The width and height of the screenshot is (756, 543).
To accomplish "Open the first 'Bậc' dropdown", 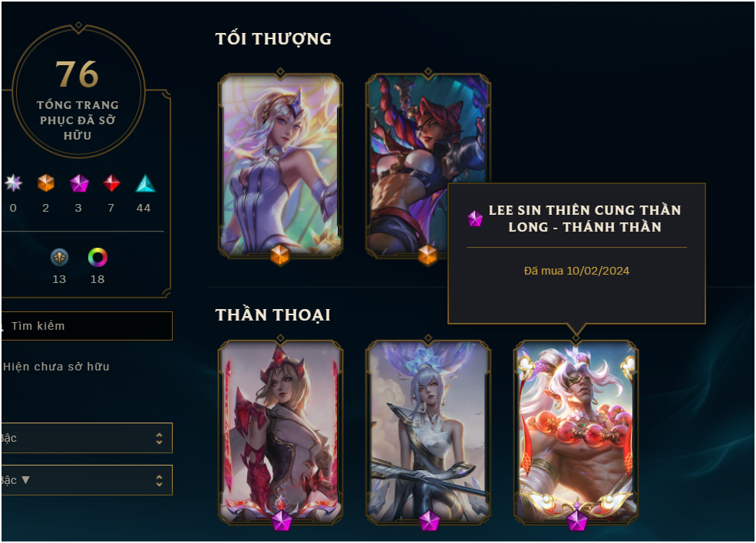I will point(86,438).
